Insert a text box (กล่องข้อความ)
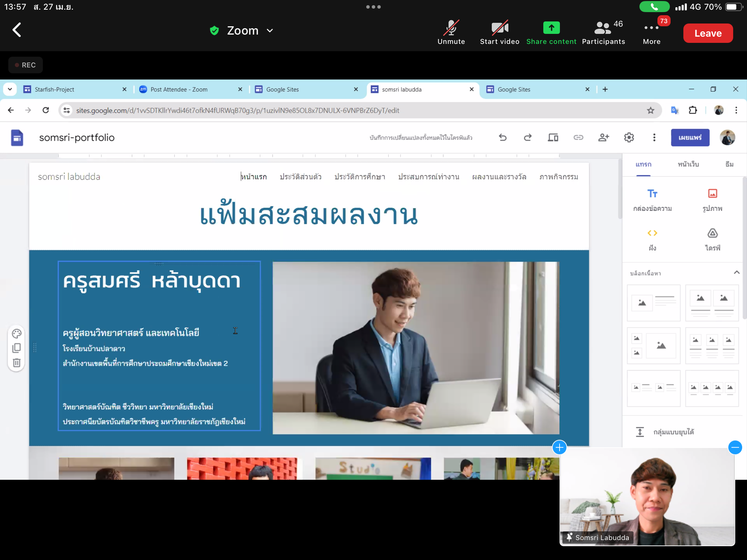The image size is (747, 560). click(x=653, y=199)
